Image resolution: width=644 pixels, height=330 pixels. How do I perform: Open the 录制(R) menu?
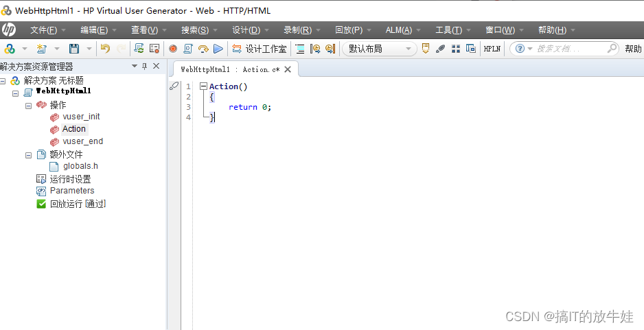(302, 30)
